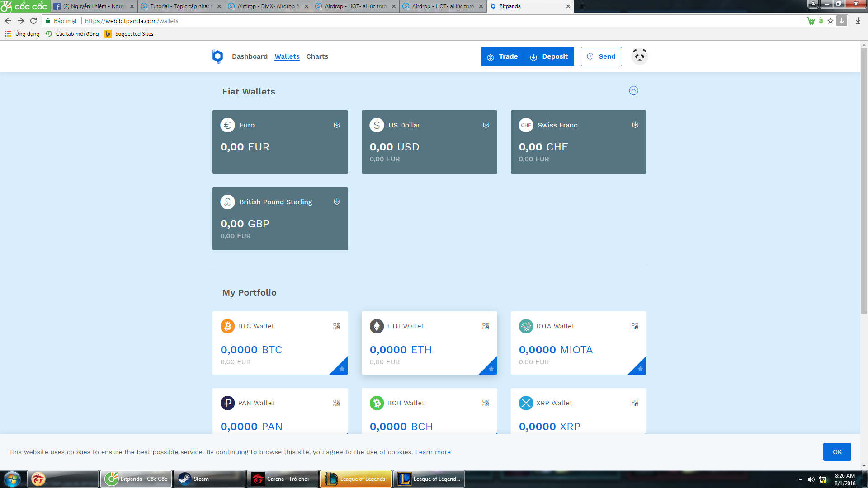The width and height of the screenshot is (868, 488).
Task: Open the Charts menu item
Action: point(317,56)
